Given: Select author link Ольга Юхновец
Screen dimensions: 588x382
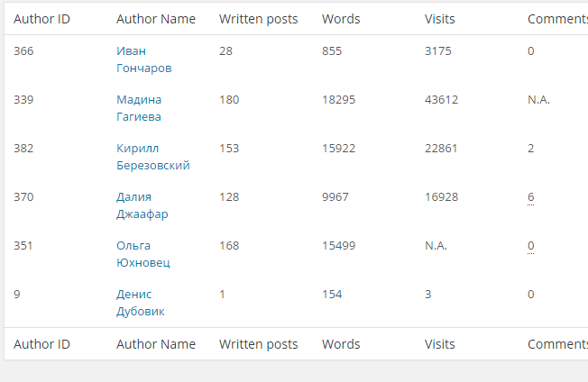Looking at the screenshot, I should [x=142, y=254].
